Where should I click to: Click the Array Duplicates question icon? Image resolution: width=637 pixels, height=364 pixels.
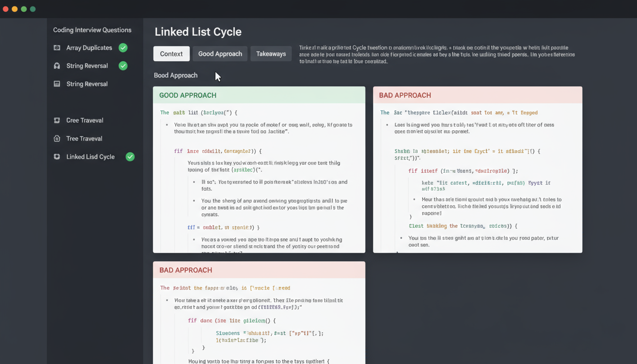coord(56,48)
